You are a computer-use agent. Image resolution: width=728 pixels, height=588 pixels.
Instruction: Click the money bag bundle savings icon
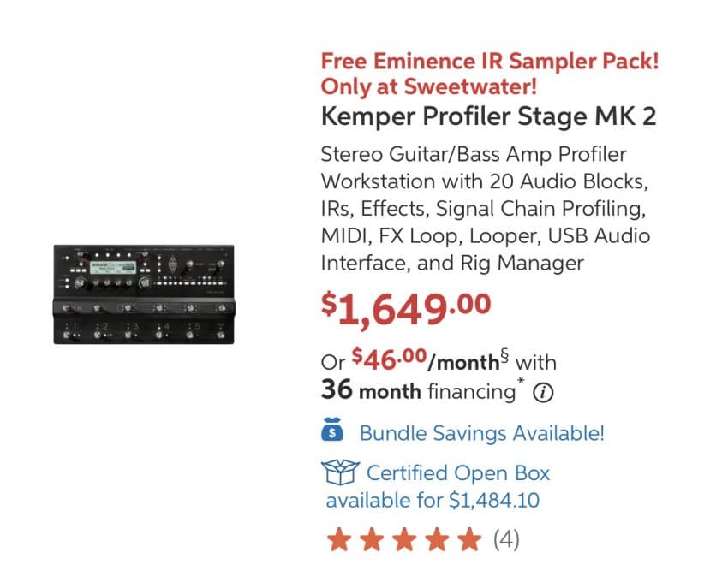332,430
